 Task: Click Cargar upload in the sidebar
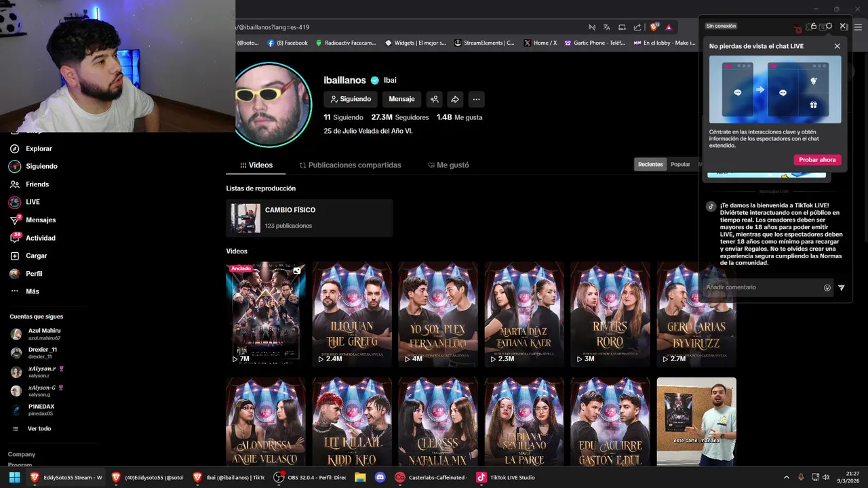coord(28,256)
